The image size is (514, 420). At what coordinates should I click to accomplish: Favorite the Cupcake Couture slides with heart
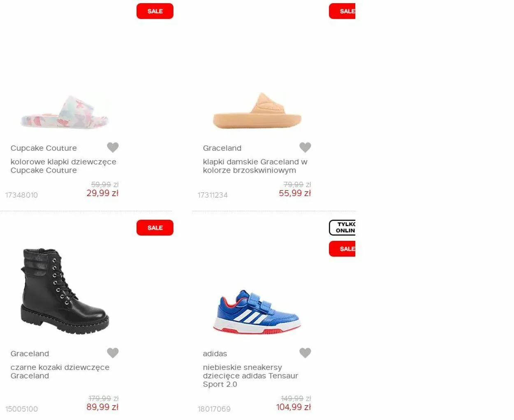[113, 147]
